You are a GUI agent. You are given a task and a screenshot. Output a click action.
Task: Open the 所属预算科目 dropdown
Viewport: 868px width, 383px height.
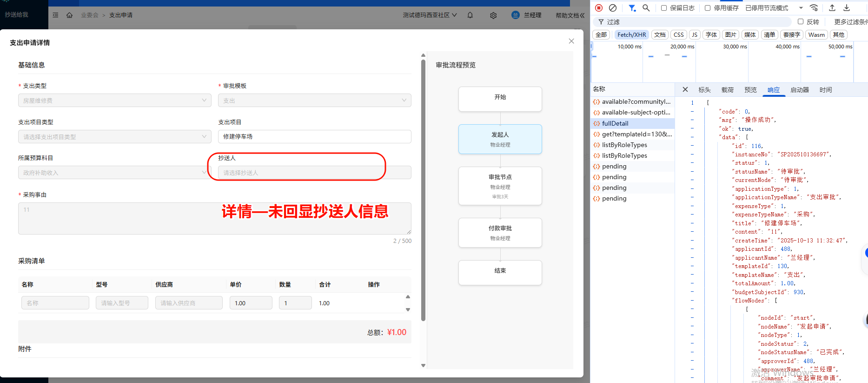pyautogui.click(x=115, y=173)
